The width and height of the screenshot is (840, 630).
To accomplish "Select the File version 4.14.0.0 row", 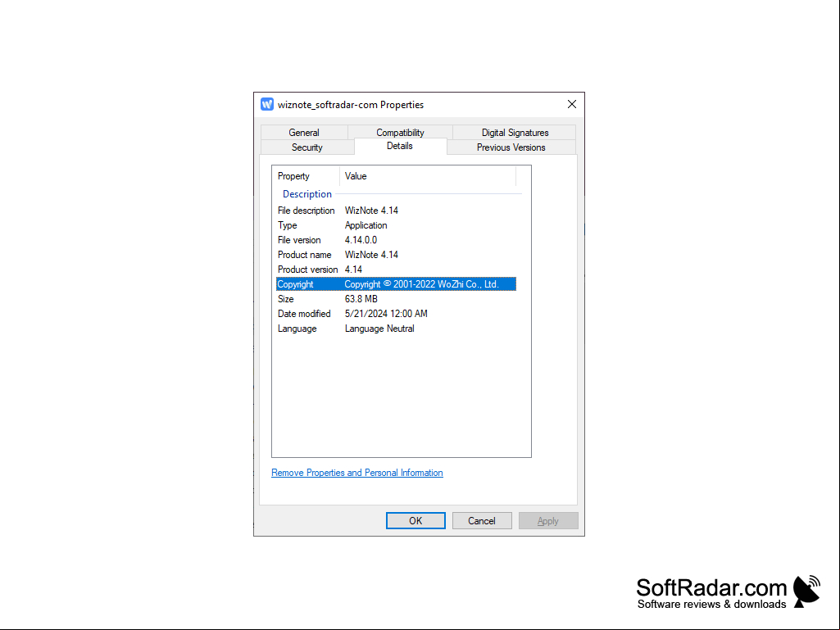I will [x=396, y=240].
